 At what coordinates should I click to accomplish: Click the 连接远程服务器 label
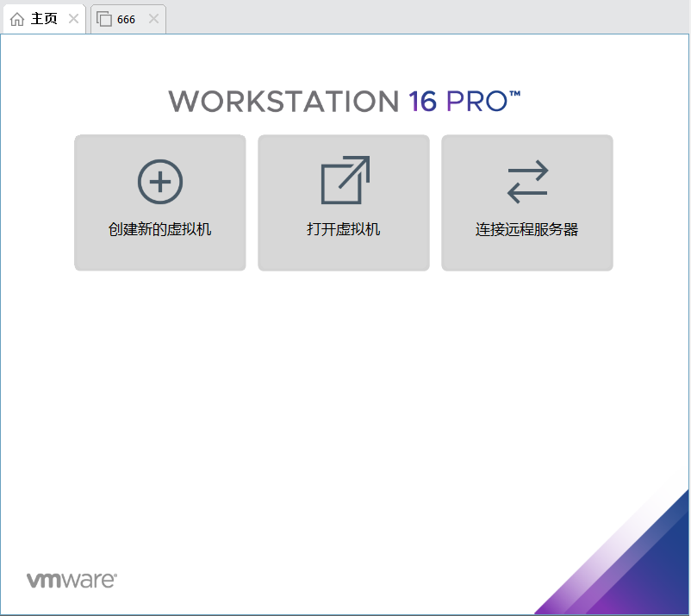(x=527, y=229)
